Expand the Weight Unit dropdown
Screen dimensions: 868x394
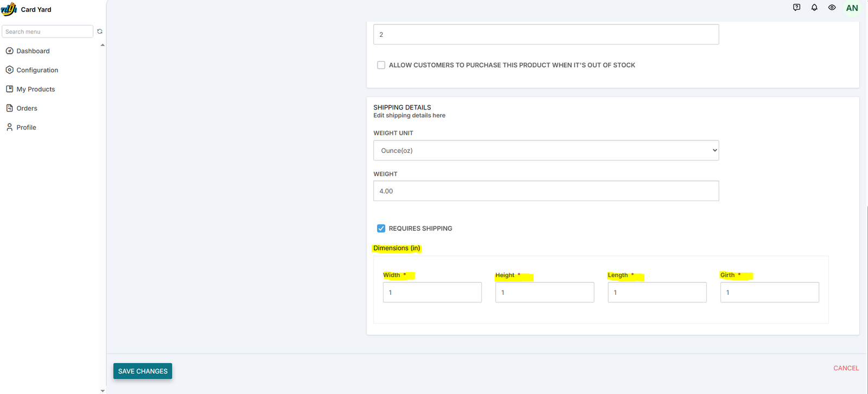(546, 151)
